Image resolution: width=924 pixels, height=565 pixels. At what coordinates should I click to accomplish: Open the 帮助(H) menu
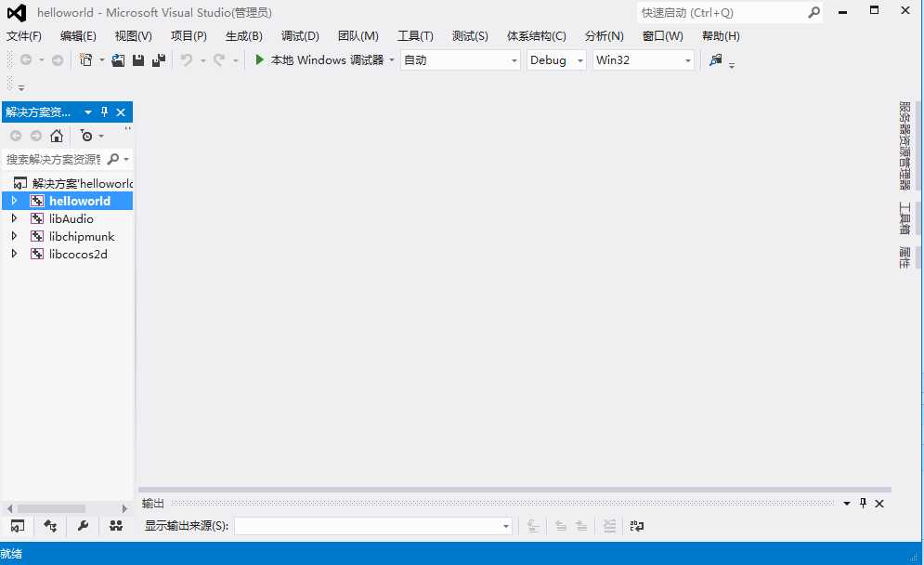point(721,36)
